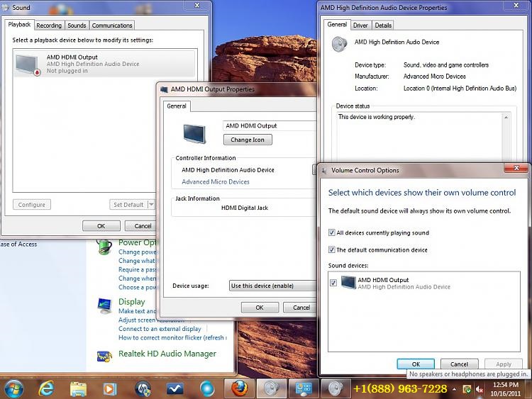Click the speaker icon in AMD Audio Device Properties

(339, 44)
